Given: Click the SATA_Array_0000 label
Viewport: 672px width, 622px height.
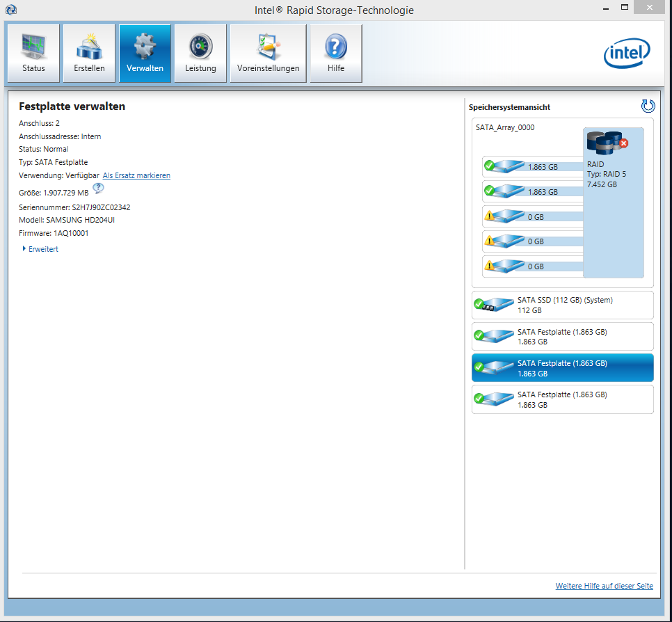Looking at the screenshot, I should 505,127.
